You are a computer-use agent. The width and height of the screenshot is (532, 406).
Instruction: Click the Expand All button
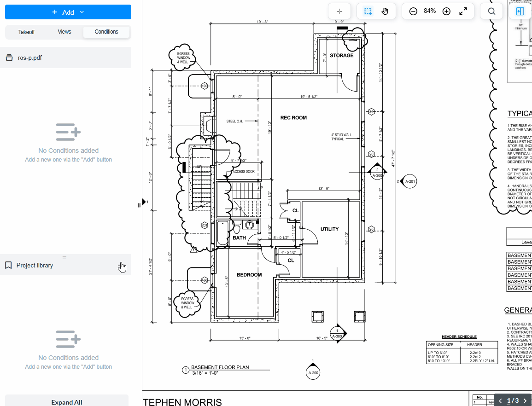tap(67, 402)
